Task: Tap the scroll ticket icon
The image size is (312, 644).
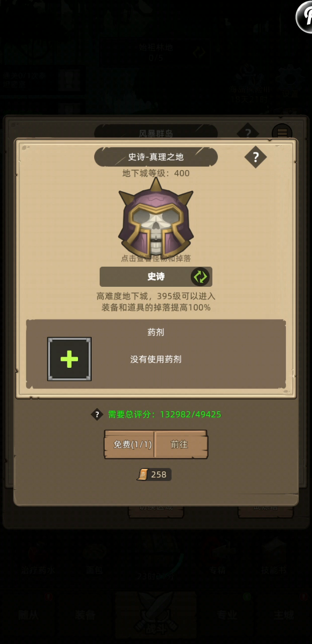Action: pos(143,474)
